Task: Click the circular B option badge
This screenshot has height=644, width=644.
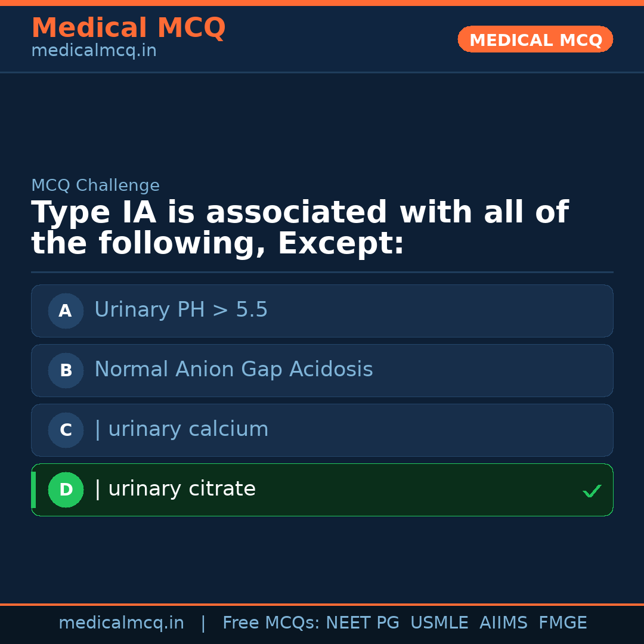Action: [66, 370]
